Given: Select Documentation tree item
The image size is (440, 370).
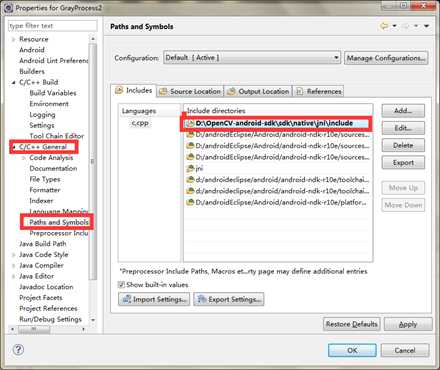Looking at the screenshot, I should coord(53,168).
